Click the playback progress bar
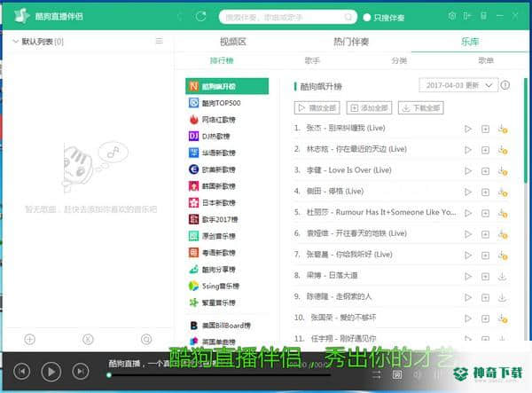 [x=219, y=375]
